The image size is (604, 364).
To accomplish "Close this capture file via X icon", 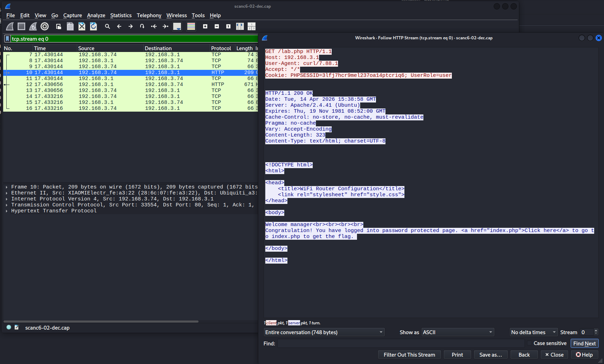I will [82, 26].
